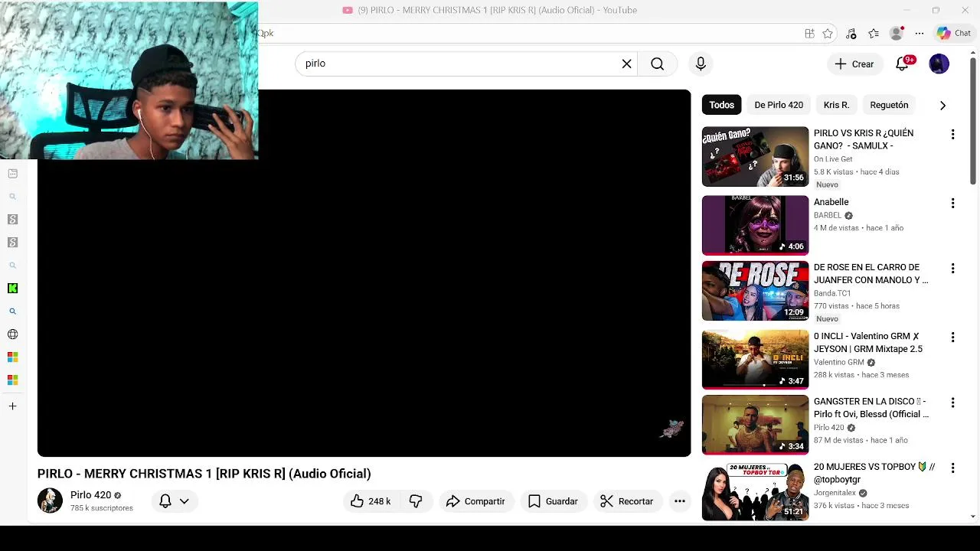Open 0 INCLI - Valentino GRM title
Viewport: 980px width, 551px height.
coord(868,342)
